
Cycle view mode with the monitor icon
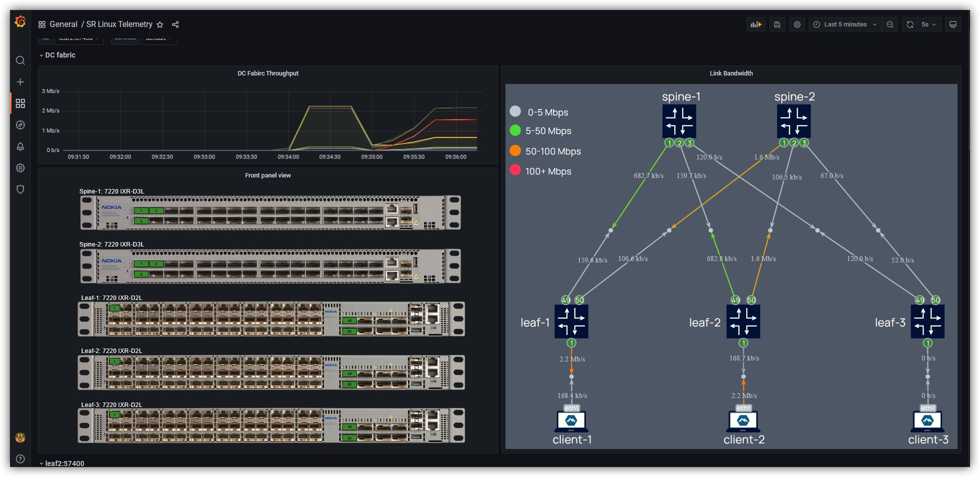(953, 24)
